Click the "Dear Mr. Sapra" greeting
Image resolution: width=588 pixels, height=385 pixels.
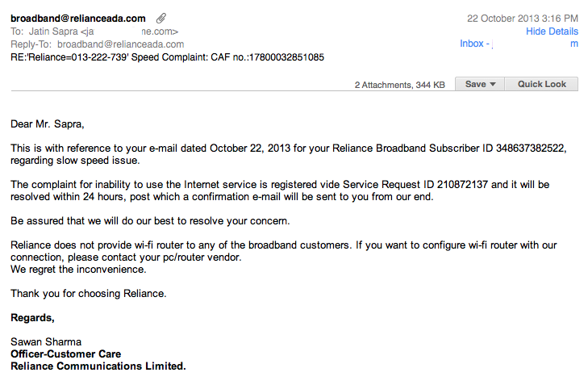coord(47,124)
